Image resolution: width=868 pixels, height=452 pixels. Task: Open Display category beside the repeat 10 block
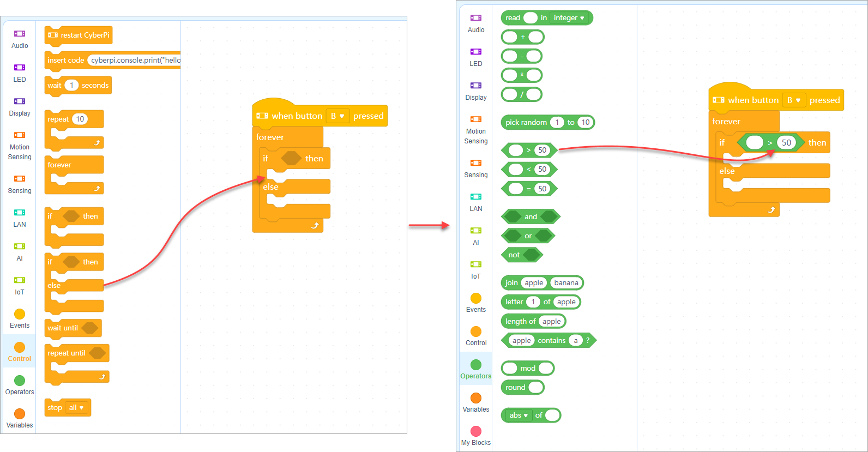click(20, 106)
